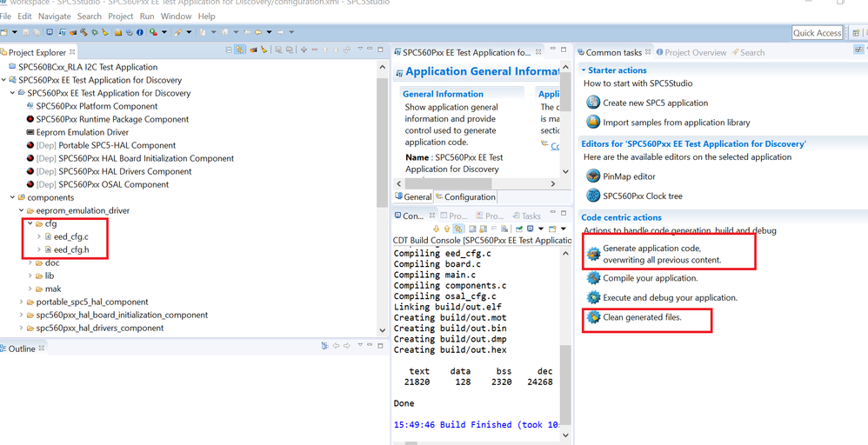Click the broom clean icon in main toolbar
The image size is (868, 445).
tap(104, 32)
